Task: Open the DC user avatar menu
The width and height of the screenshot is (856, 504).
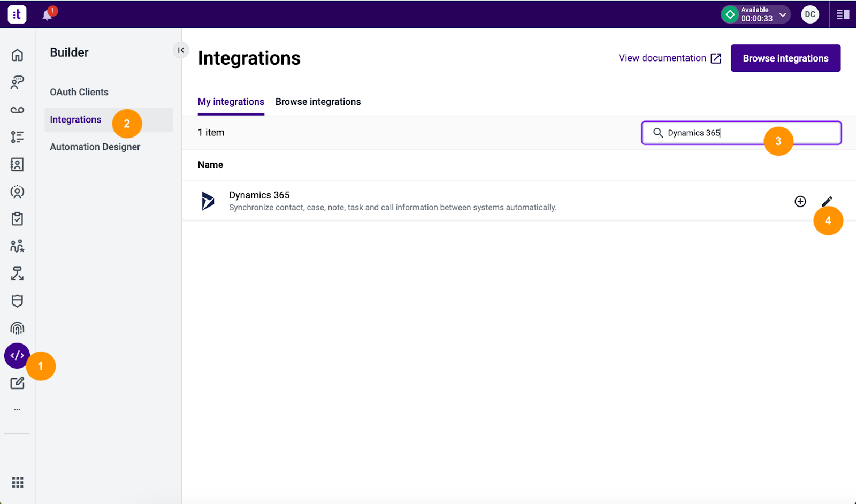Action: 810,14
